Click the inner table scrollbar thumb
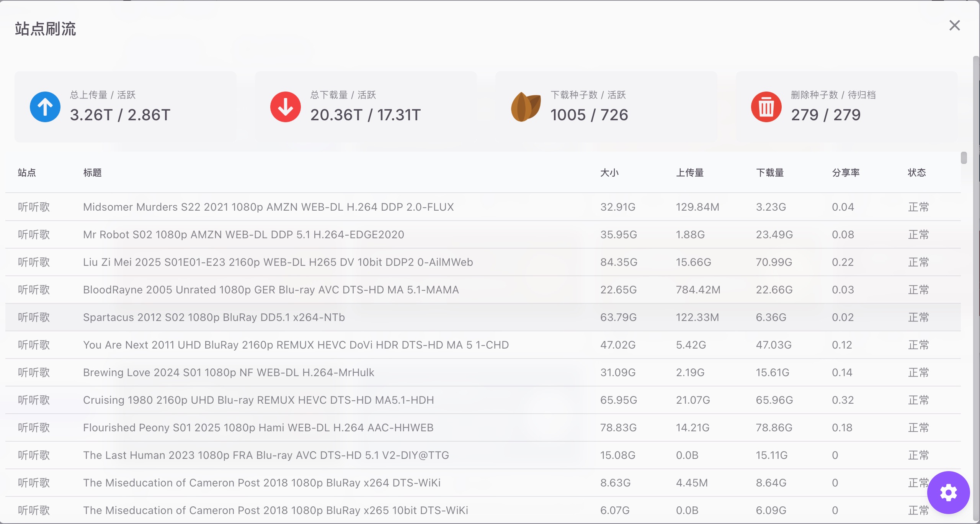Screen dimensions: 980x524 (964, 158)
